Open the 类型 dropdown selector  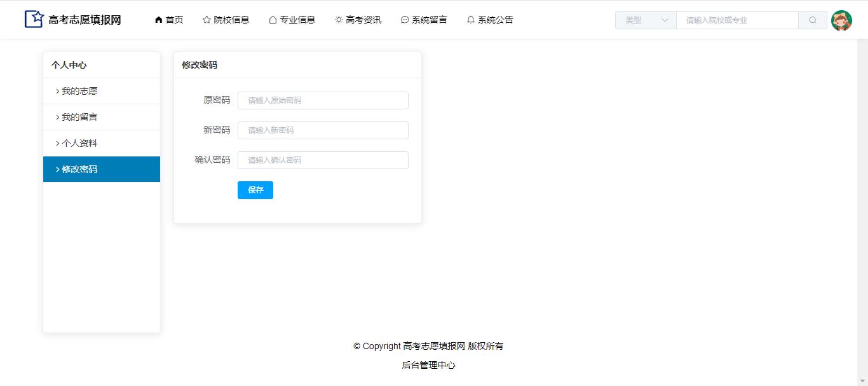click(x=646, y=20)
